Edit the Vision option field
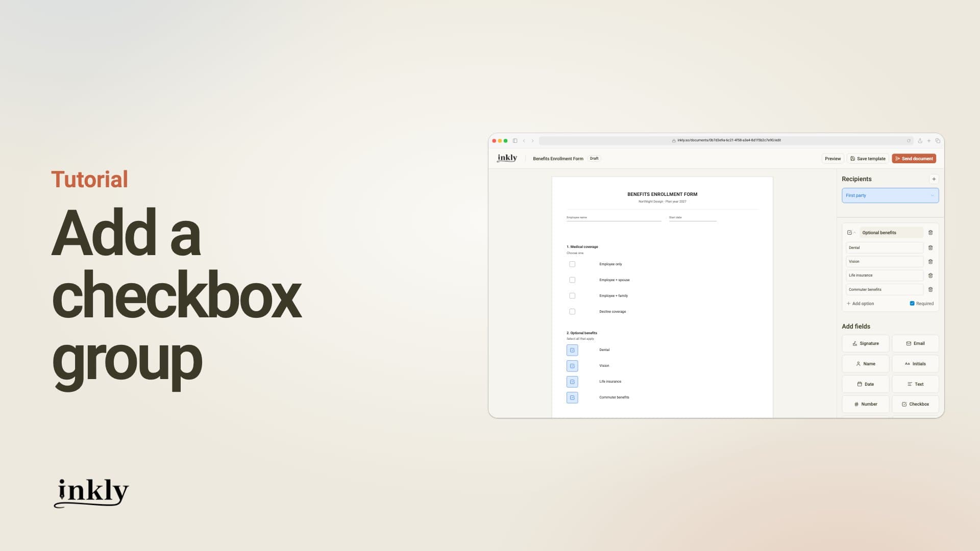980x551 pixels. click(885, 262)
